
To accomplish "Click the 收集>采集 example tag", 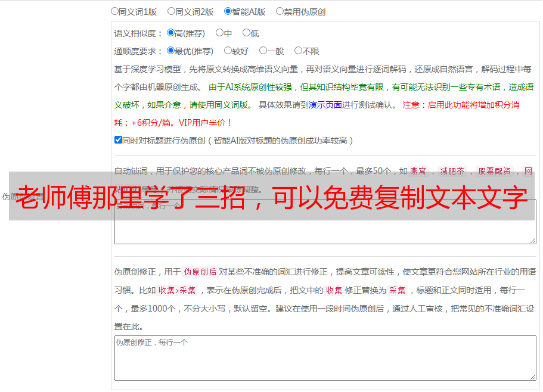I will click(177, 290).
